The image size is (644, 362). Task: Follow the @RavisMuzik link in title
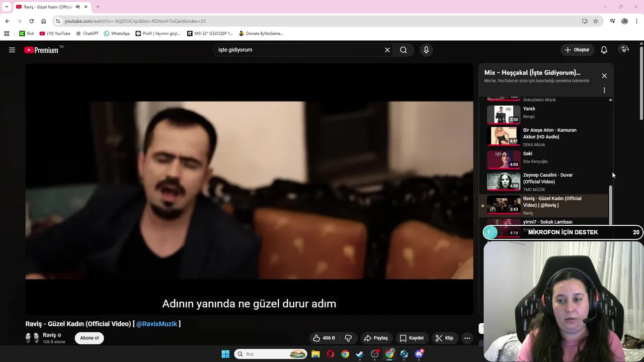point(156,324)
